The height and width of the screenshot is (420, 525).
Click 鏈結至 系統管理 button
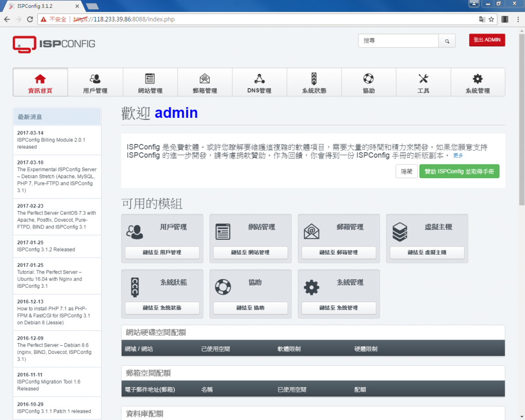(338, 308)
